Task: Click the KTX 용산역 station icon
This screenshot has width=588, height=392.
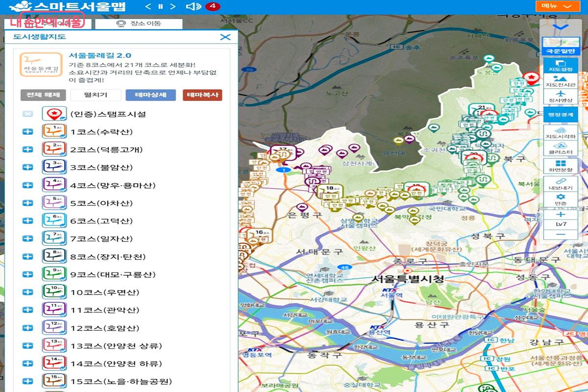Action: [376, 326]
